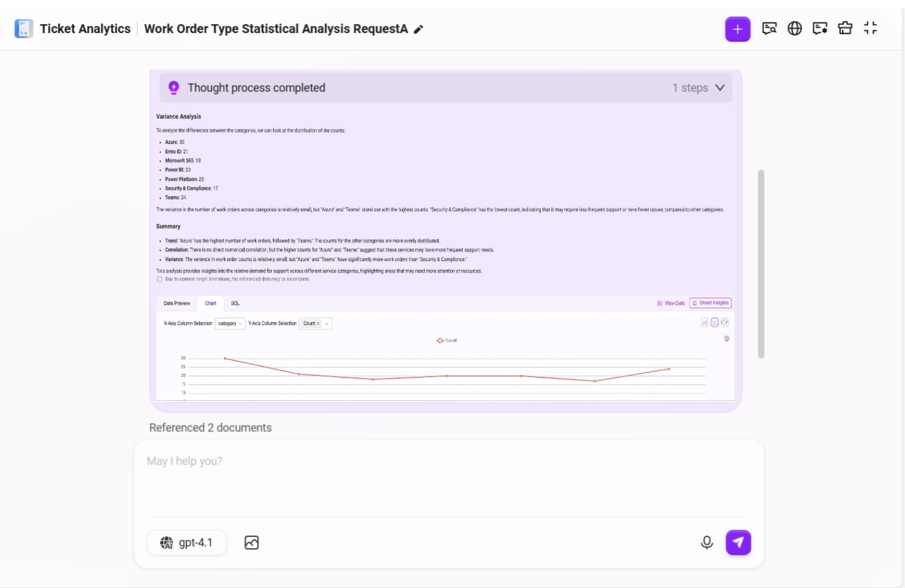This screenshot has width=905, height=588.
Task: Open chat search icon in header
Action: pos(769,28)
